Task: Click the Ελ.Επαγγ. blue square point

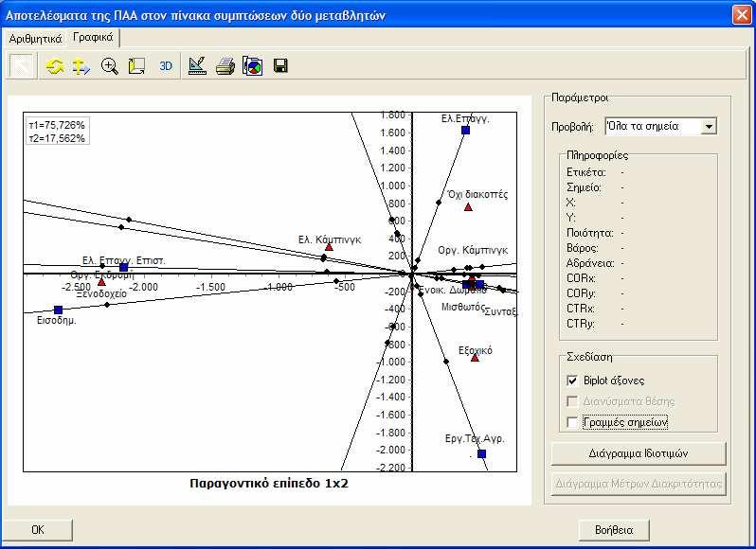Action: 465,130
